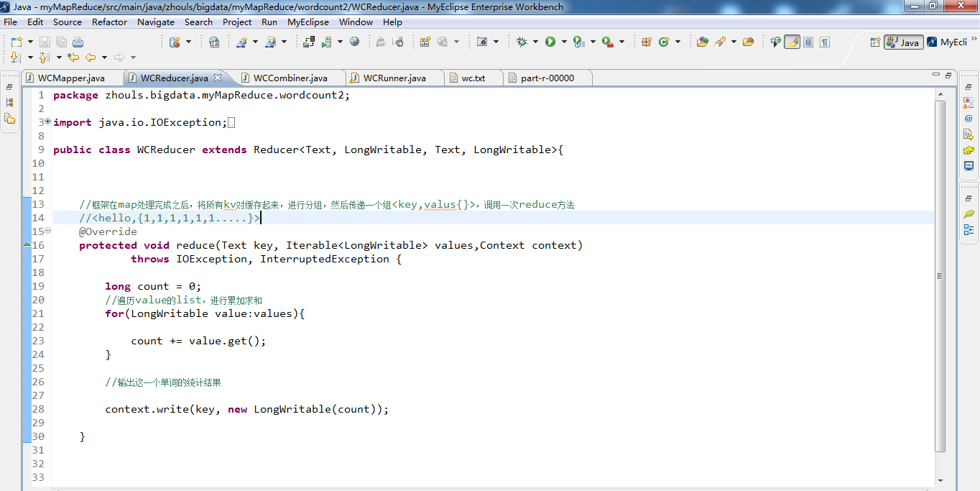Switch to wc.txt tab

[473, 78]
